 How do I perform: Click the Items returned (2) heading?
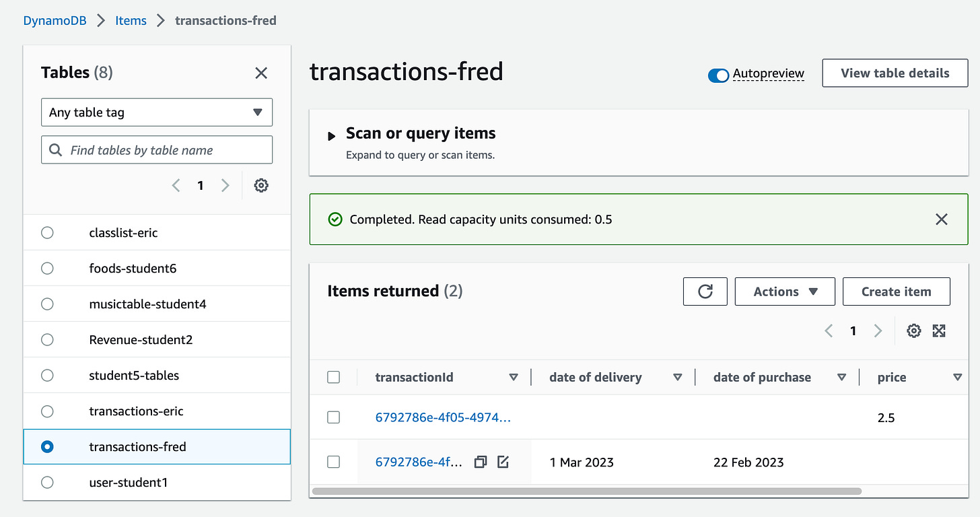point(395,291)
